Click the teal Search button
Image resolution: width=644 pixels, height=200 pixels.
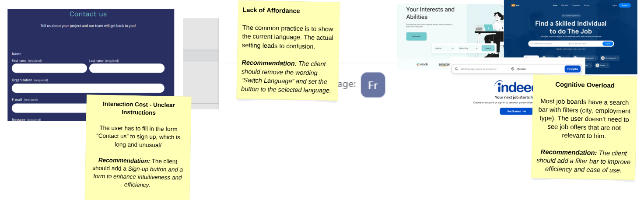pos(487,49)
